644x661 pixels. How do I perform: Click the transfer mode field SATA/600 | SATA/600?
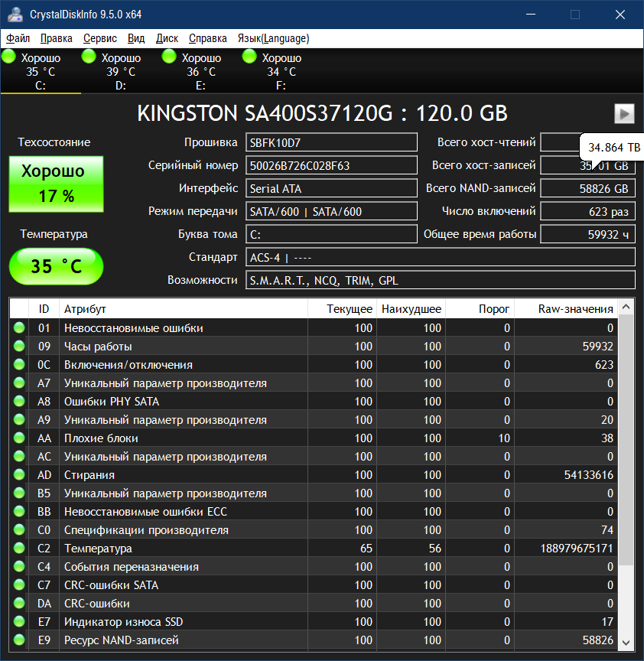[x=332, y=211]
